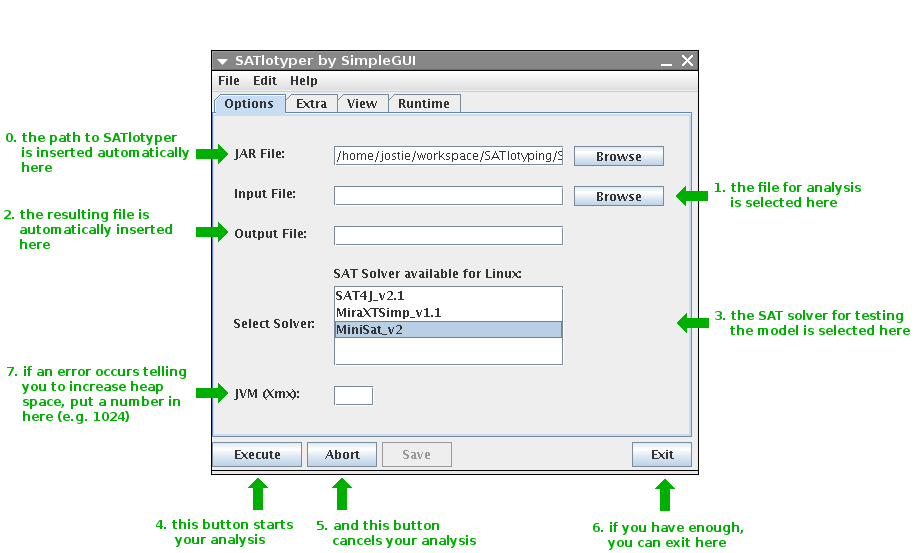
Task: Click the JVM (Xmx) input box
Action: (x=353, y=395)
